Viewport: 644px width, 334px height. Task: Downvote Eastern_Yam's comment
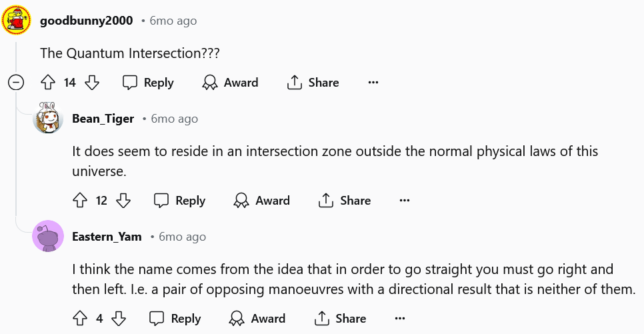point(119,319)
